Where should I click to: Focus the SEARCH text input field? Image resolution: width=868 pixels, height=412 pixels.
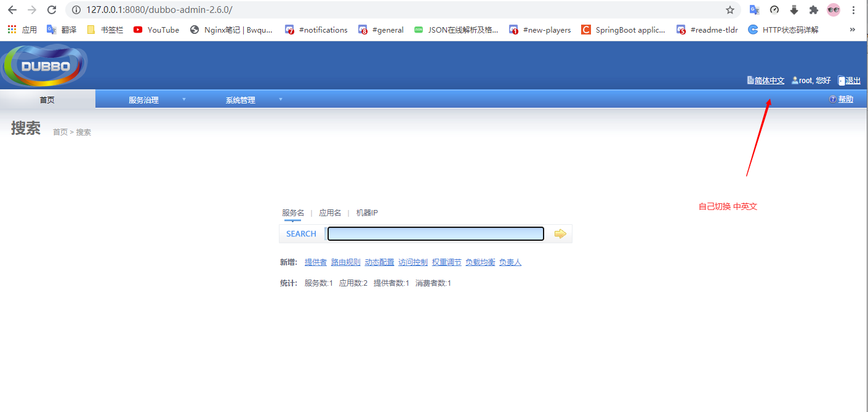pos(435,234)
